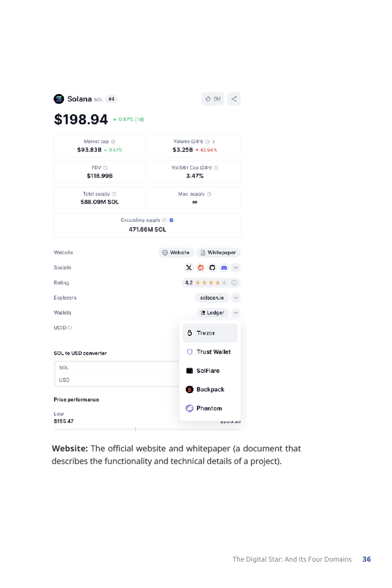Viewport: 392px width, 588px height.
Task: Expand the Explorers dropdown chevron
Action: (236, 297)
